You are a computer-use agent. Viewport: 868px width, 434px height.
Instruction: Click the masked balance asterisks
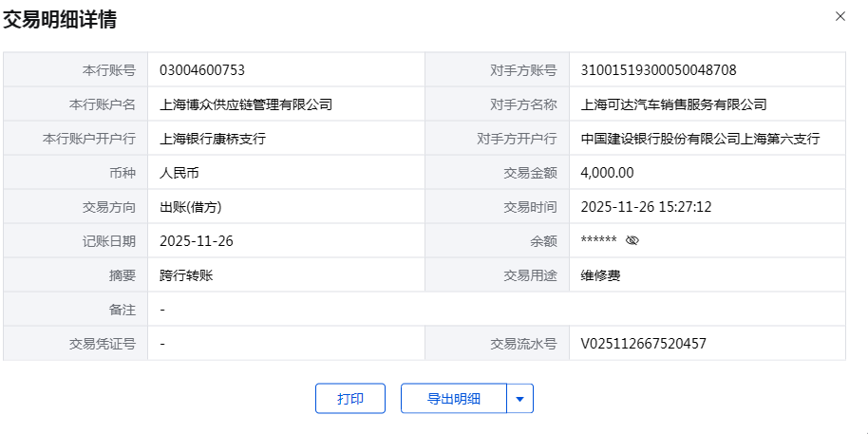pos(599,241)
